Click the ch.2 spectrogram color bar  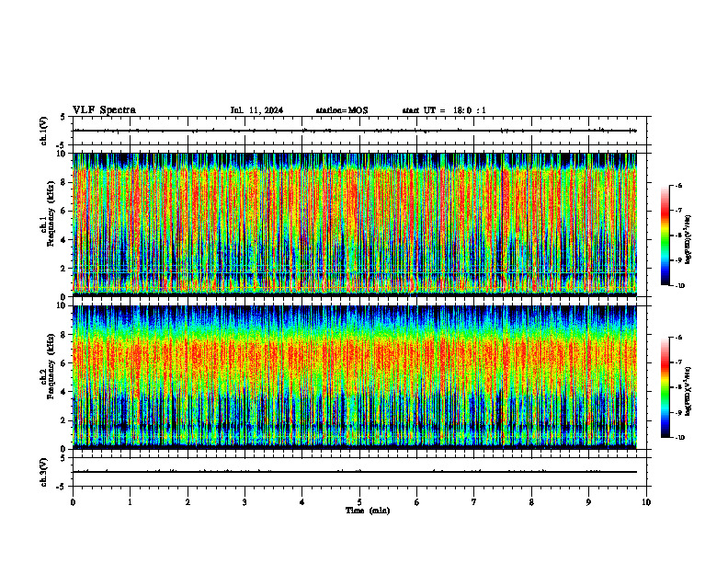click(665, 387)
